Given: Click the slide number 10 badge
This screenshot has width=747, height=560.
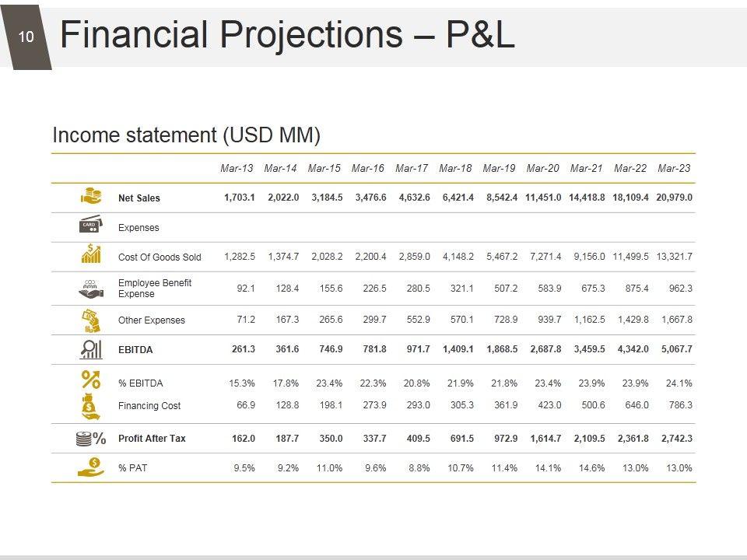Looking at the screenshot, I should click(26, 37).
